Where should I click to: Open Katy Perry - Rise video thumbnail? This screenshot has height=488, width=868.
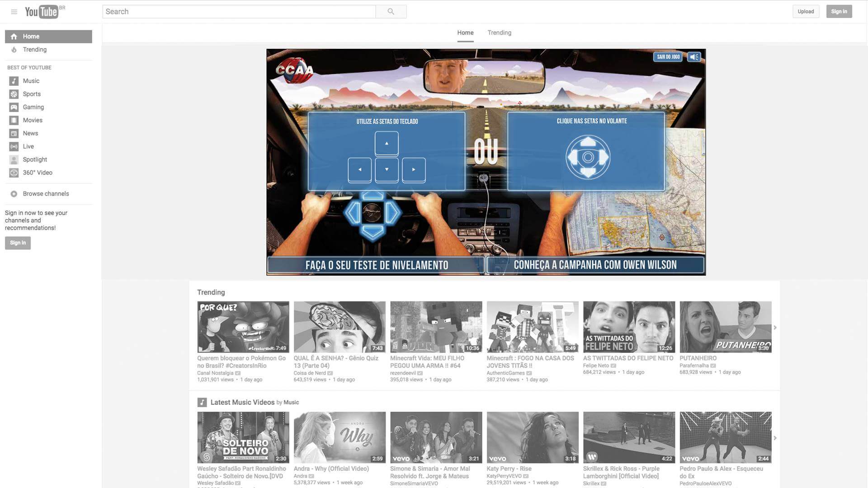[533, 437]
